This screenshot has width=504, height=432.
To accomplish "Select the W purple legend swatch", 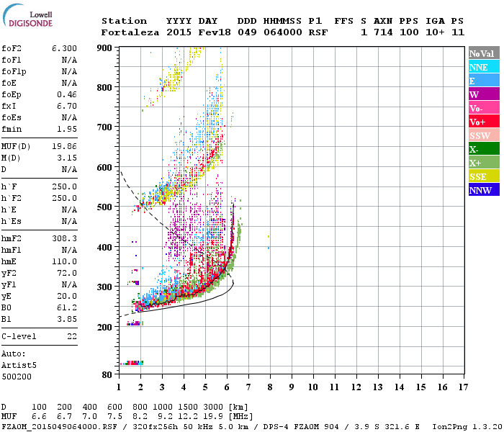I will tap(484, 94).
